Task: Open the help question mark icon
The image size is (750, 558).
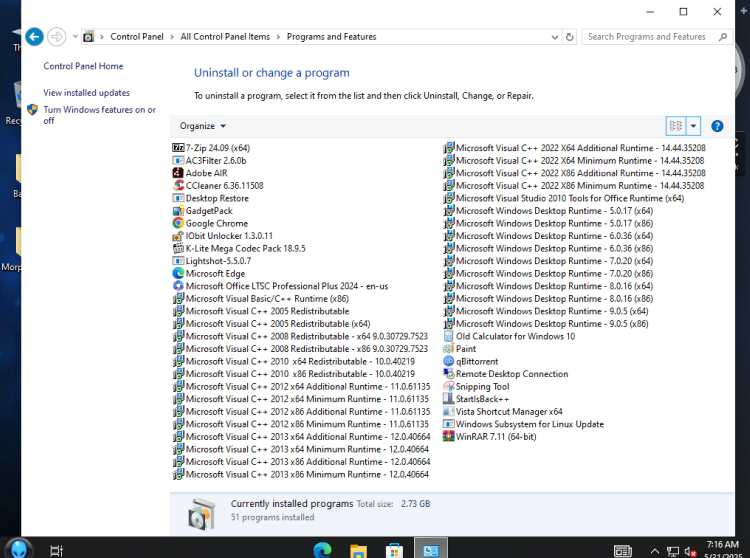Action: pos(717,126)
